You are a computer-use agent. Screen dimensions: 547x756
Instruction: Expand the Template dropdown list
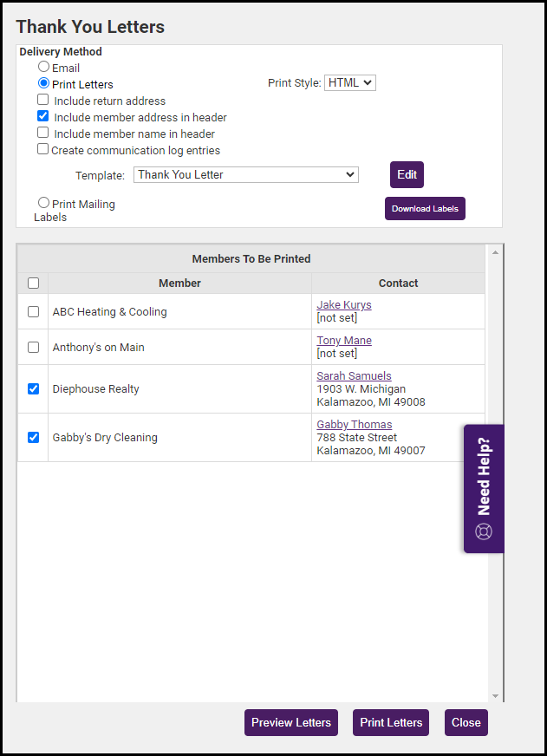point(245,174)
